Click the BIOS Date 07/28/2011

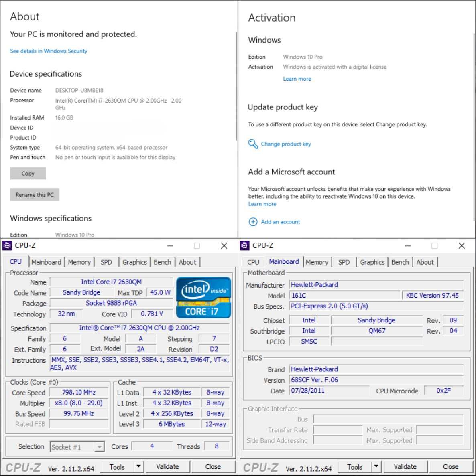point(329,391)
